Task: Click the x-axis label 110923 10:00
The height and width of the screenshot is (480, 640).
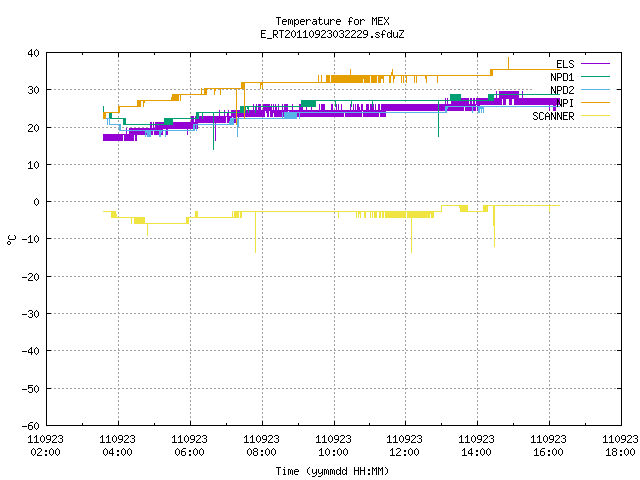Action: click(x=333, y=446)
